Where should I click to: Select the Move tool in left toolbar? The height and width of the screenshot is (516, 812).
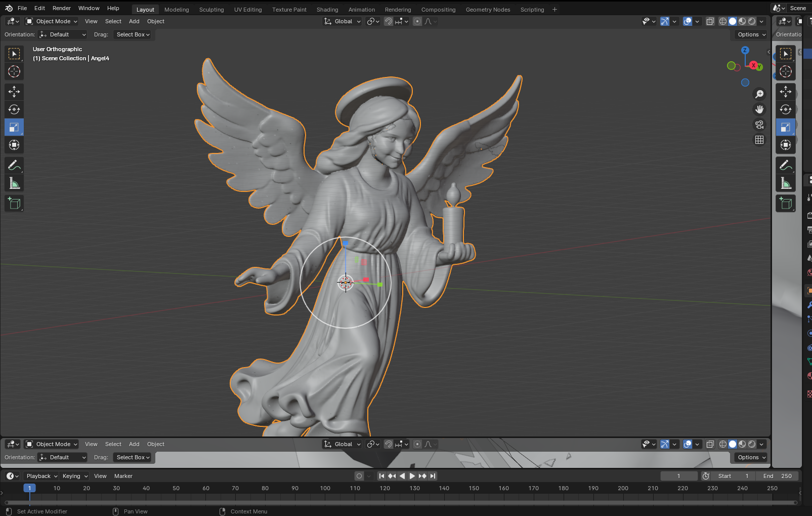[x=14, y=92]
